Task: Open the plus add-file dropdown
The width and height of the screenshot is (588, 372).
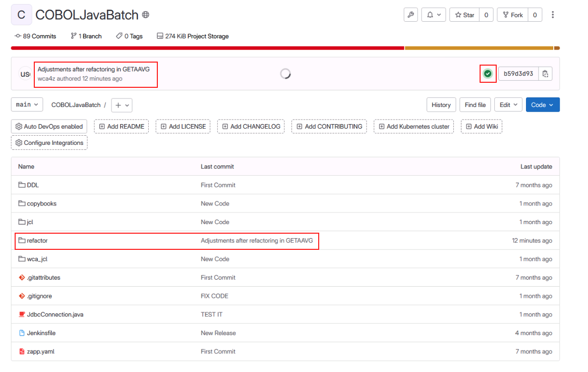Action: [122, 105]
